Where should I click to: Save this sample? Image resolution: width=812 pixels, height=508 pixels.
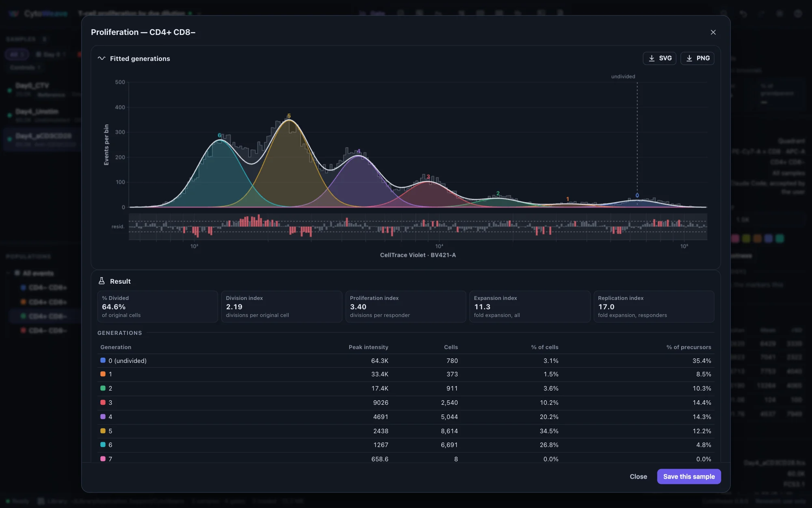(689, 476)
